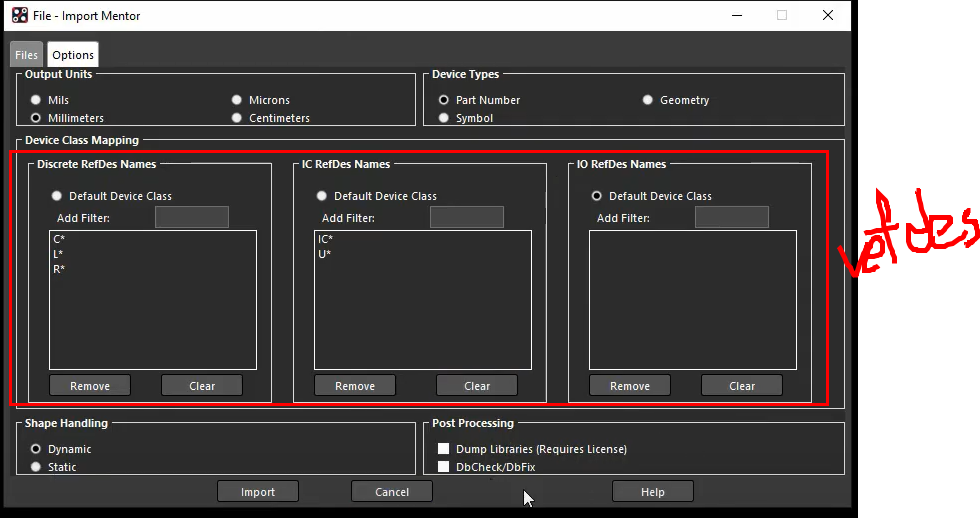The height and width of the screenshot is (518, 980).
Task: Select Centimeters output units
Action: click(236, 118)
